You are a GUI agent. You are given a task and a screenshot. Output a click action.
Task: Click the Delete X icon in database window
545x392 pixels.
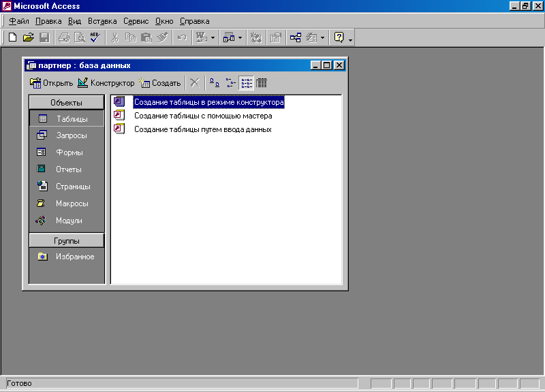[x=195, y=83]
